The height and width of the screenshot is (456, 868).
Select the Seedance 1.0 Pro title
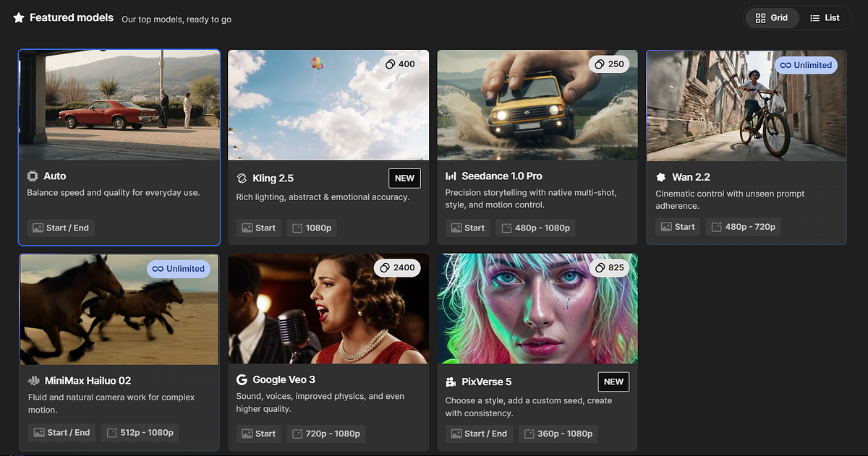503,176
